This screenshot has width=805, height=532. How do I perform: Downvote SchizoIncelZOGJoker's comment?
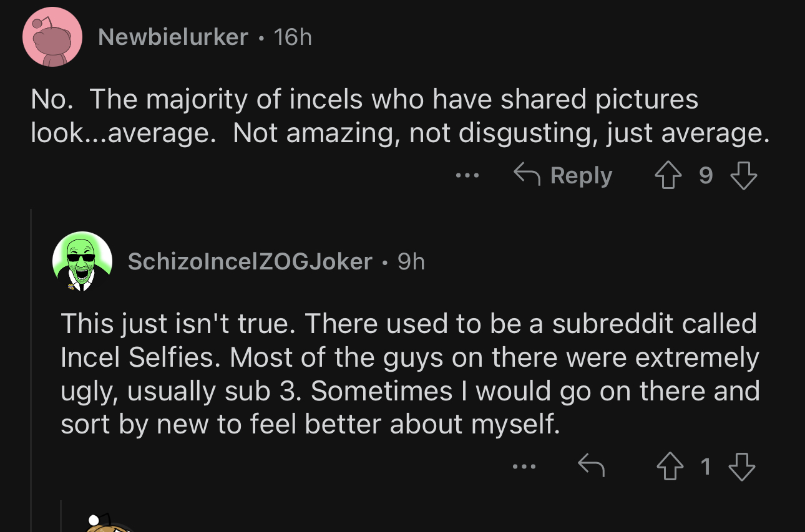point(743,467)
